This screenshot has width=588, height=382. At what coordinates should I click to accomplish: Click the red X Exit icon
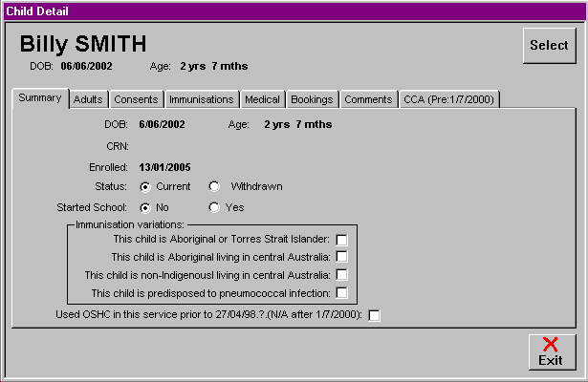pyautogui.click(x=551, y=346)
